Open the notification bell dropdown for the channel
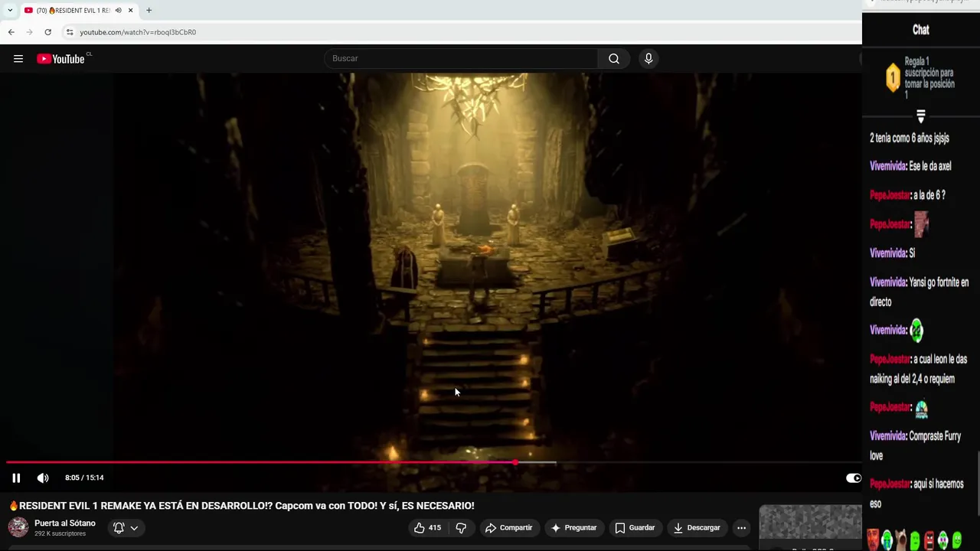Image resolution: width=980 pixels, height=551 pixels. tap(126, 528)
